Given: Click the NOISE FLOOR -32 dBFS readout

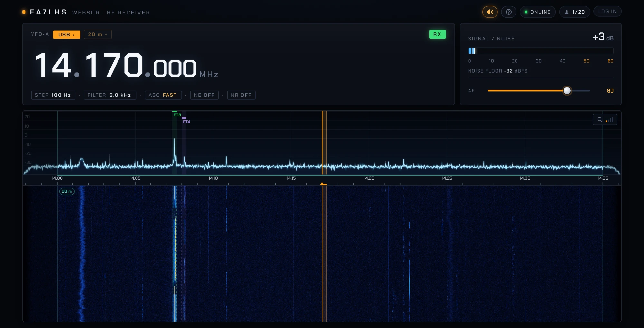Looking at the screenshot, I should 498,71.
